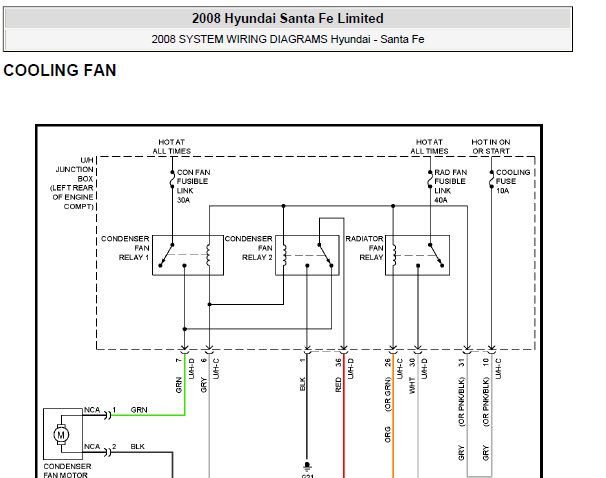Click the CONDENSER FAN RELAY 2 label
The image size is (606, 478).
point(249,248)
